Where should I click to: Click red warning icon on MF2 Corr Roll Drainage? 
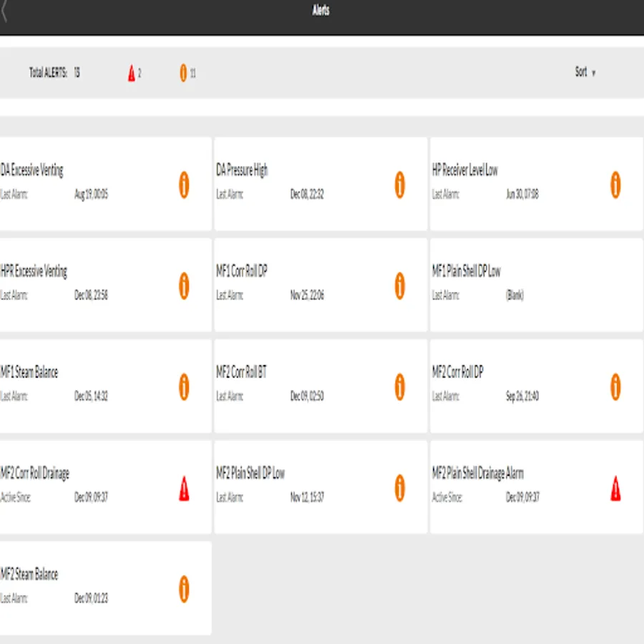point(184,488)
